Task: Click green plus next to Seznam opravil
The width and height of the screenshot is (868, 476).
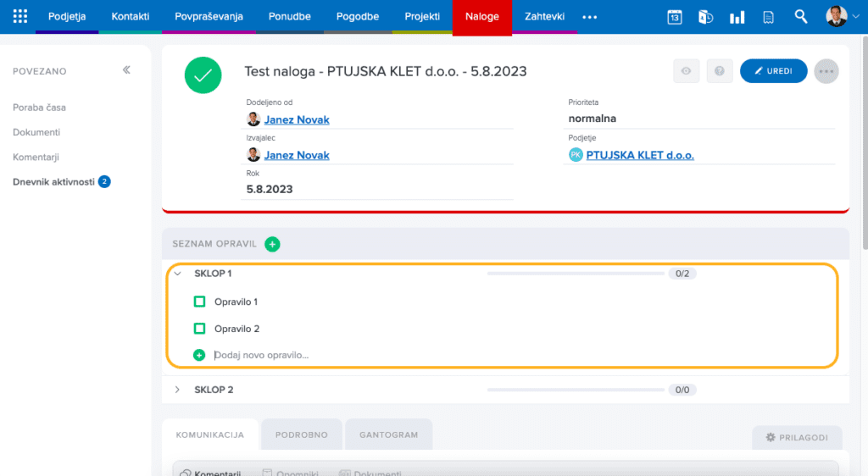Action: pyautogui.click(x=272, y=244)
